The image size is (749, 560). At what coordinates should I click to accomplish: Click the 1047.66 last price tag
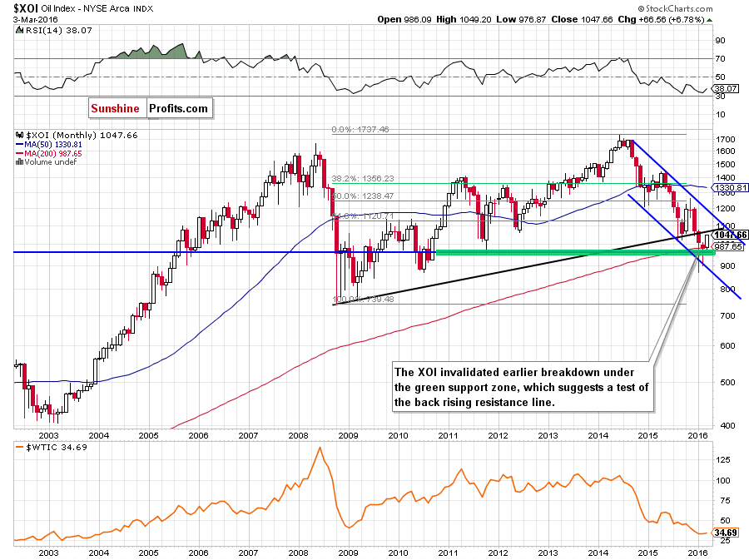coord(730,235)
